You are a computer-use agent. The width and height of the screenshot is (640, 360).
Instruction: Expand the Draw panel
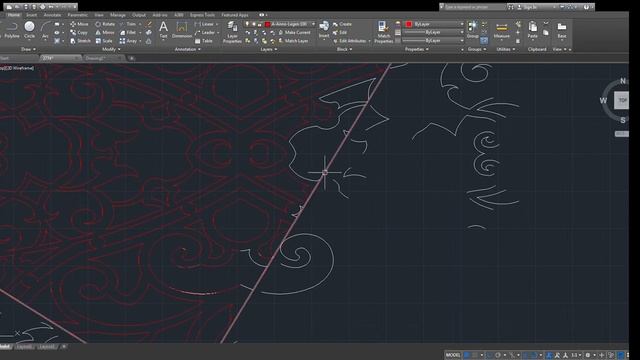tap(28, 49)
